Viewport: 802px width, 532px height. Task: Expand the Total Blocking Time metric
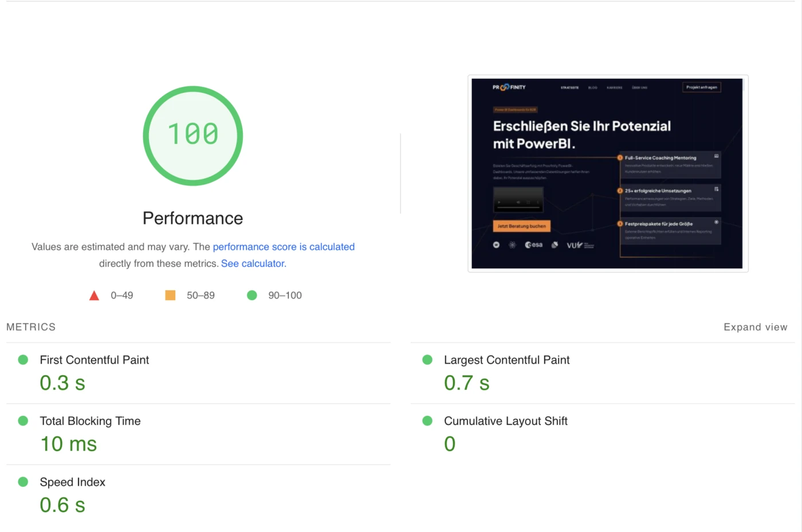point(198,435)
